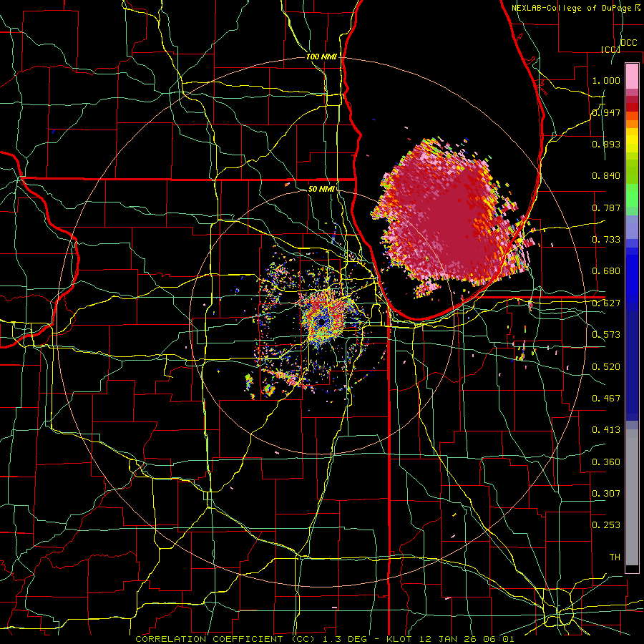Click the TH threshold label
Viewport: 644px width, 644px height.
(615, 557)
